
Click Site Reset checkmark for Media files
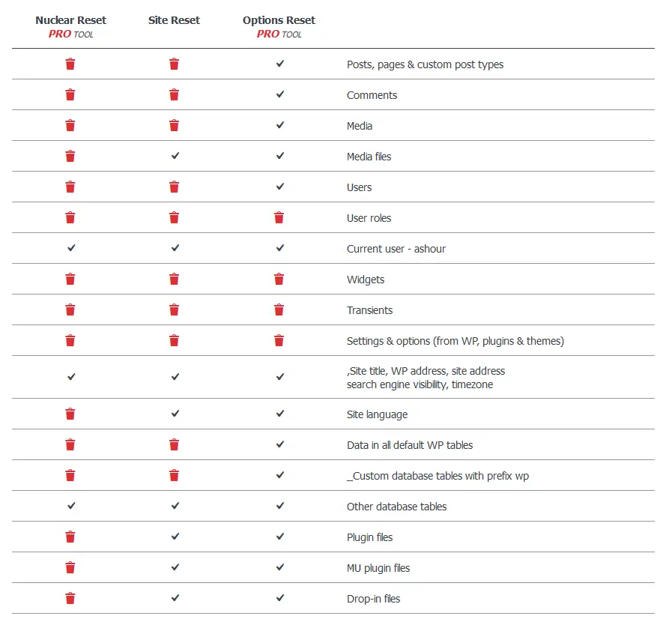point(175,157)
